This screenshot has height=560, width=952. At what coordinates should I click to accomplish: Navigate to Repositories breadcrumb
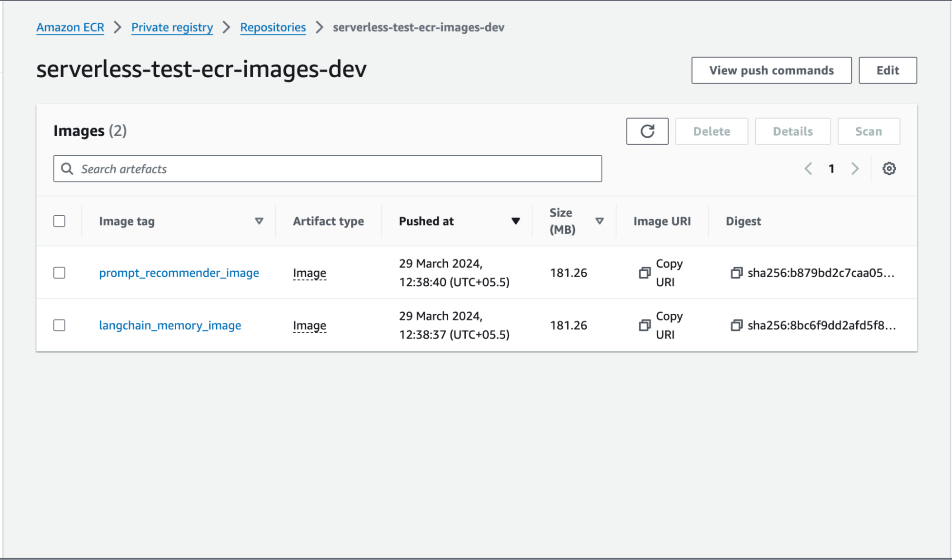(x=273, y=28)
